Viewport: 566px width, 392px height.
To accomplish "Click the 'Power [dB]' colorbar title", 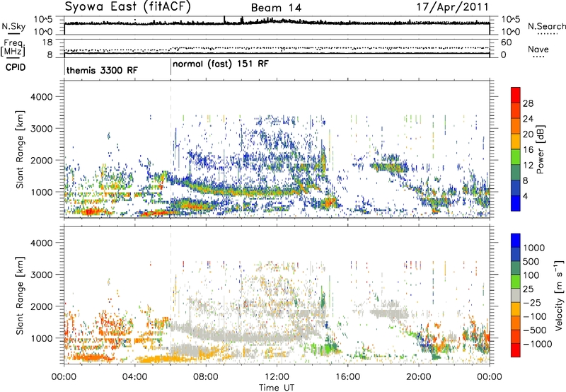I will point(540,149).
